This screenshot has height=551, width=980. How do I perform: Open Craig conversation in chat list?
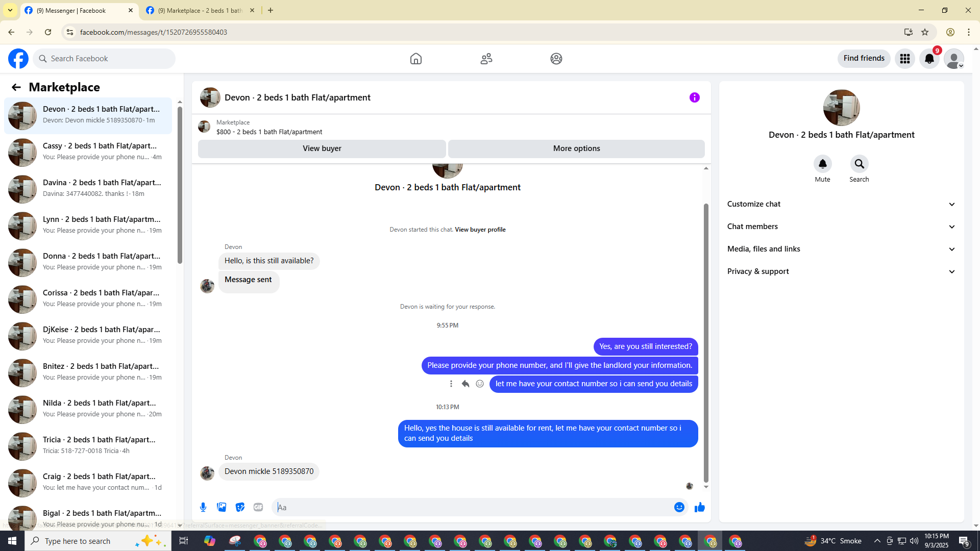(x=88, y=483)
